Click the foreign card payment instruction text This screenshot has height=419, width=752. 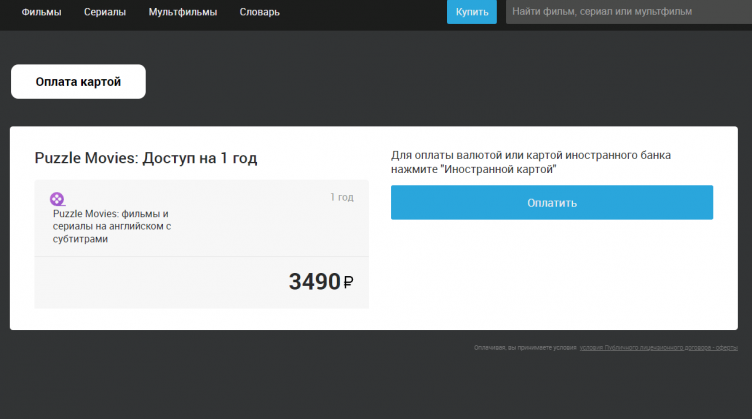pyautogui.click(x=530, y=162)
